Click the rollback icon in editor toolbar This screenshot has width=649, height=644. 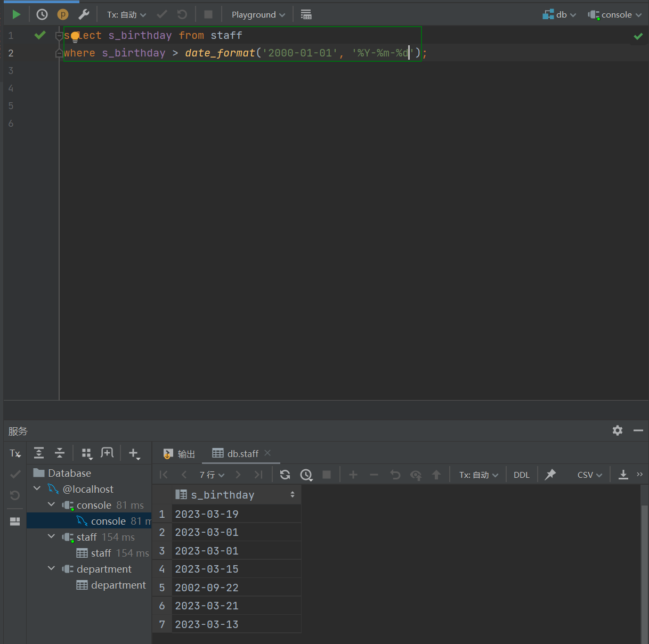tap(182, 14)
